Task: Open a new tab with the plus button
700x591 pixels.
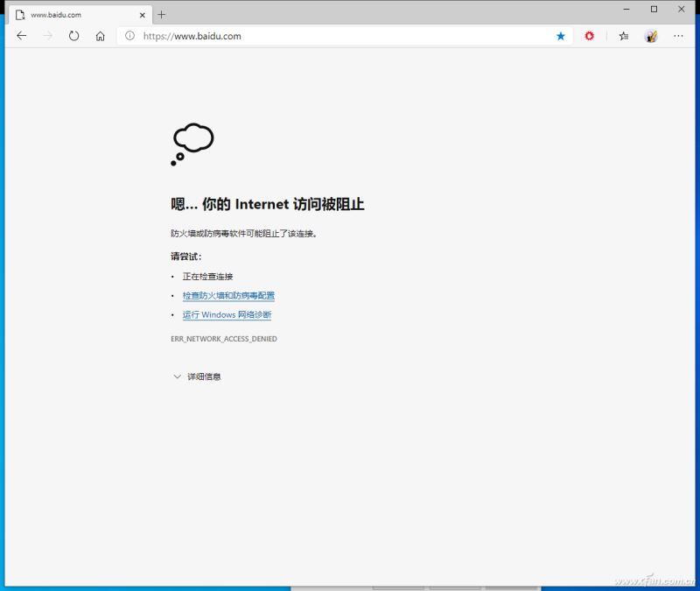Action: point(163,14)
